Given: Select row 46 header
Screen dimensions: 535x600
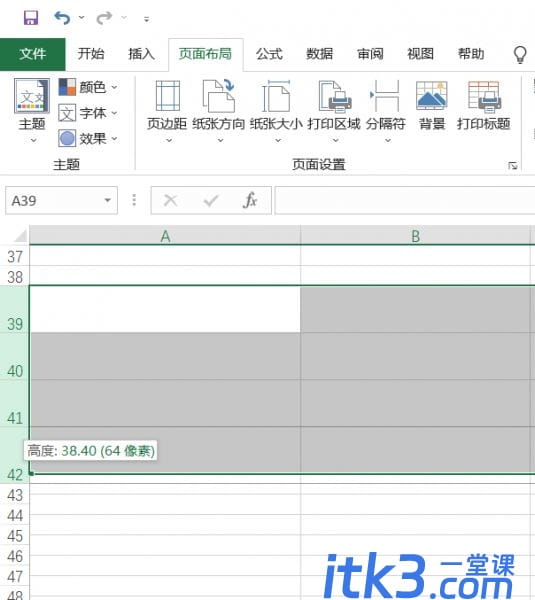Looking at the screenshot, I should [x=15, y=556].
